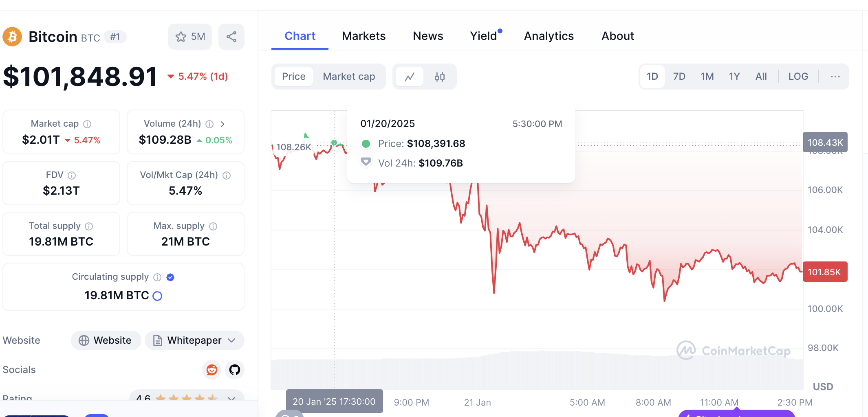Click the Bitcoin logo icon
The height and width of the screenshot is (417, 868).
click(x=12, y=37)
